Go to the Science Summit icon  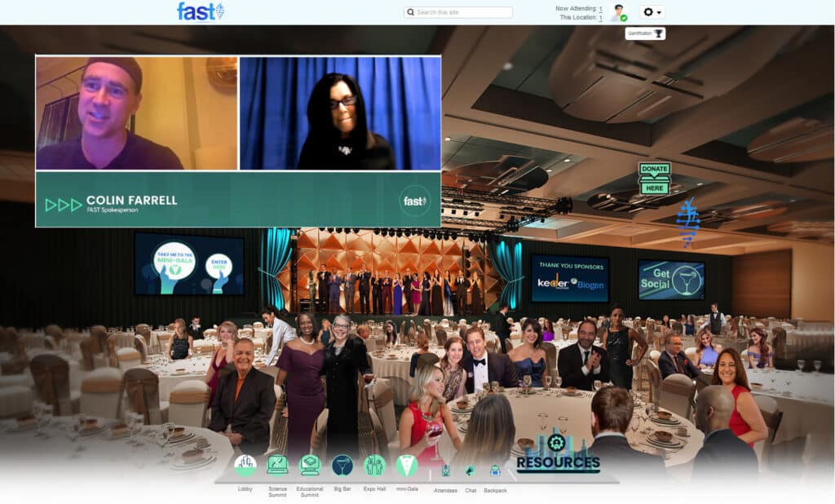(x=277, y=465)
